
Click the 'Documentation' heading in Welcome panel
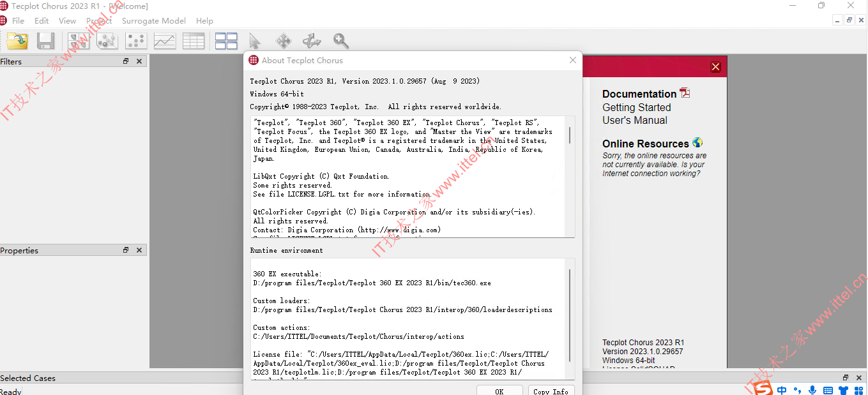coord(639,94)
